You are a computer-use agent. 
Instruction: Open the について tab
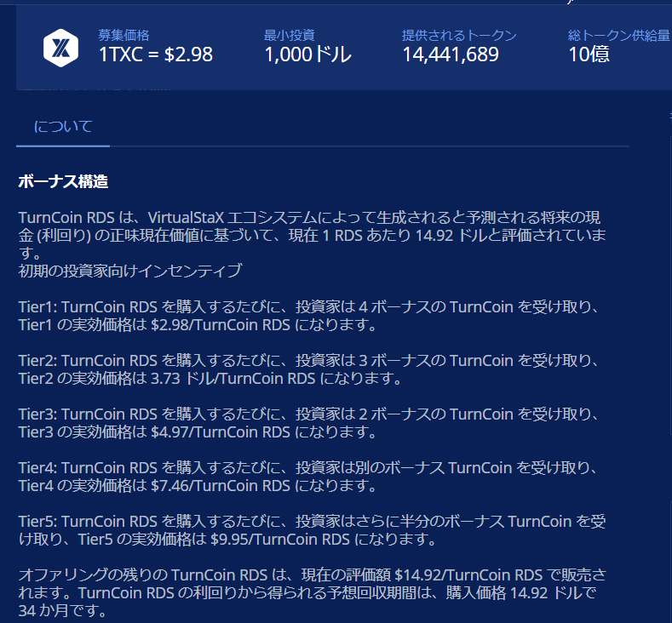63,126
